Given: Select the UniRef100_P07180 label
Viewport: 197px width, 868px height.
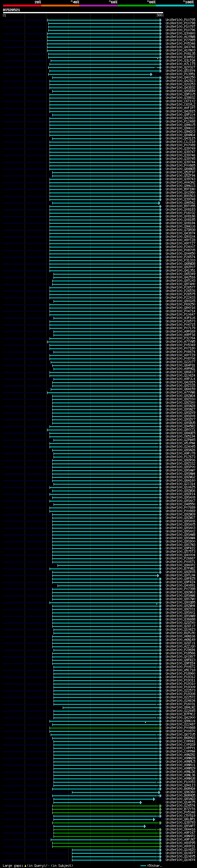Looking at the screenshot, I should 180,349.
